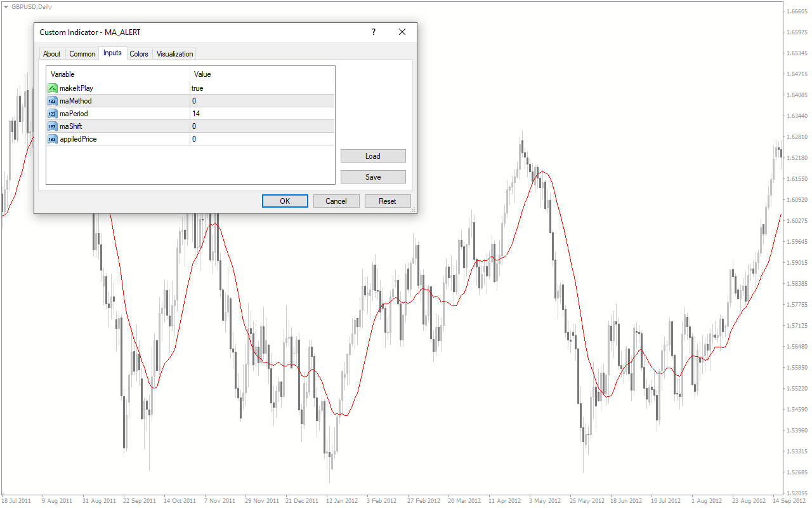
Task: Select the appliedPrice value cell
Action: click(262, 139)
